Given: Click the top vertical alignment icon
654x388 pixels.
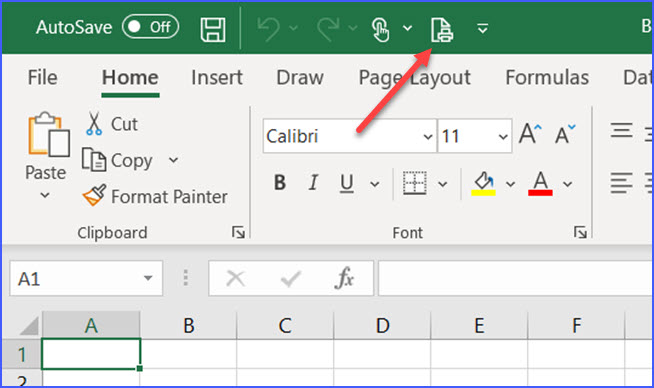Looking at the screenshot, I should [621, 130].
